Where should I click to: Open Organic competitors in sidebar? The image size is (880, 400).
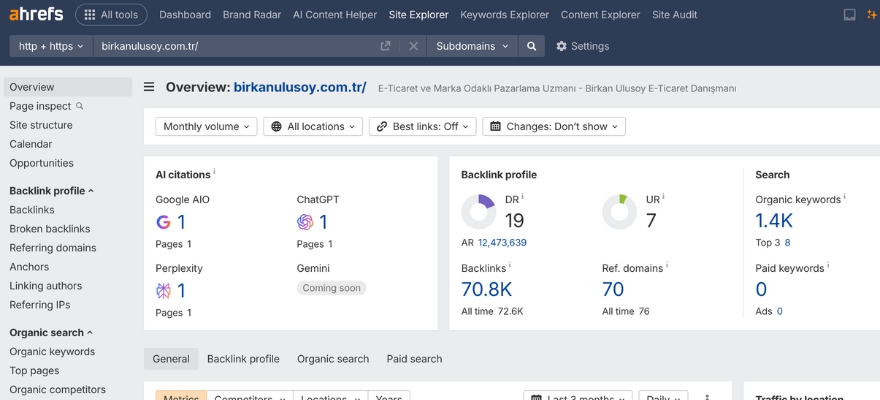coord(57,390)
